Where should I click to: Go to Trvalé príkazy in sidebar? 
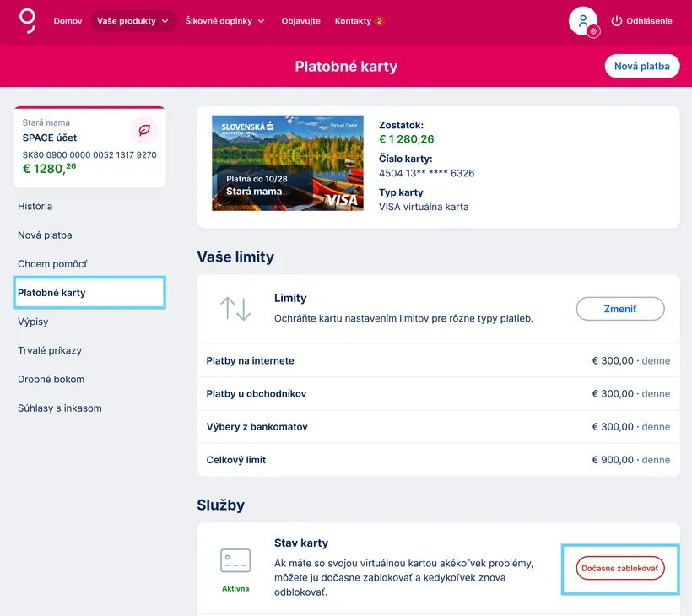click(50, 350)
